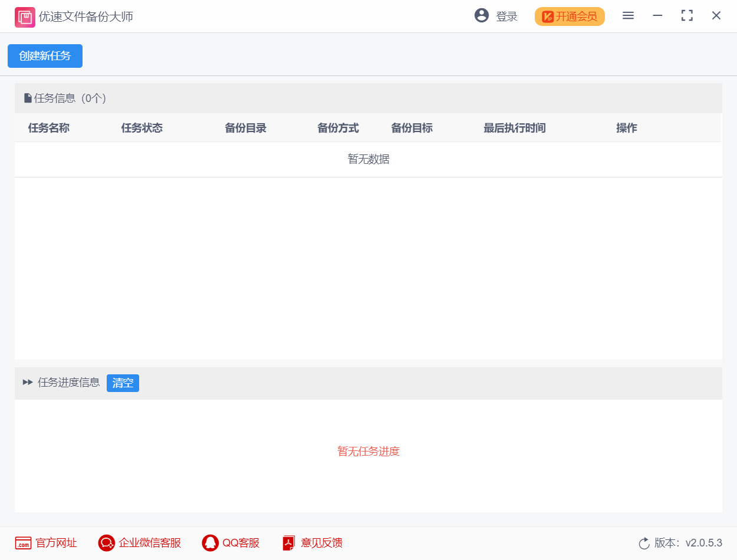
Task: Open the 登录 login link
Action: click(506, 17)
